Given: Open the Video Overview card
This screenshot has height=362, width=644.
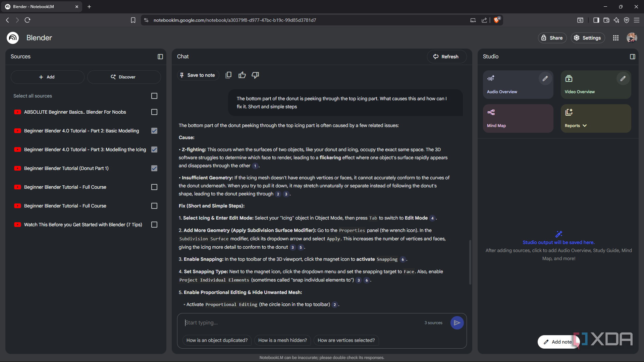Looking at the screenshot, I should click(x=596, y=84).
